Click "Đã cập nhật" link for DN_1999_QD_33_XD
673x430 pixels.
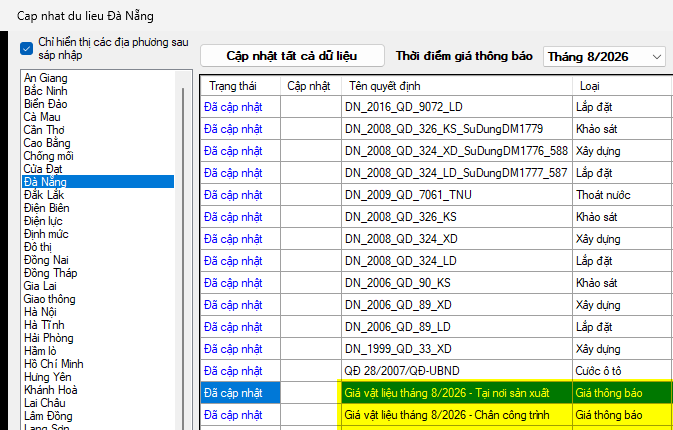[x=233, y=349]
